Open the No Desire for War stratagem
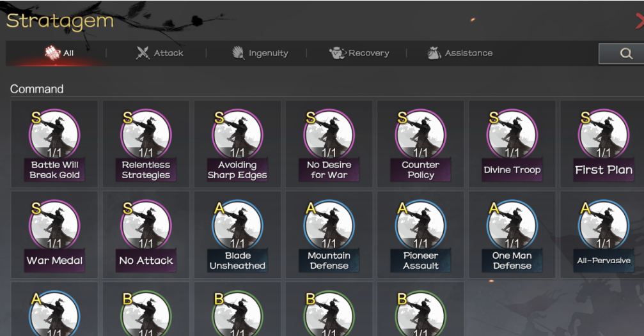This screenshot has width=644, height=336. (x=329, y=144)
